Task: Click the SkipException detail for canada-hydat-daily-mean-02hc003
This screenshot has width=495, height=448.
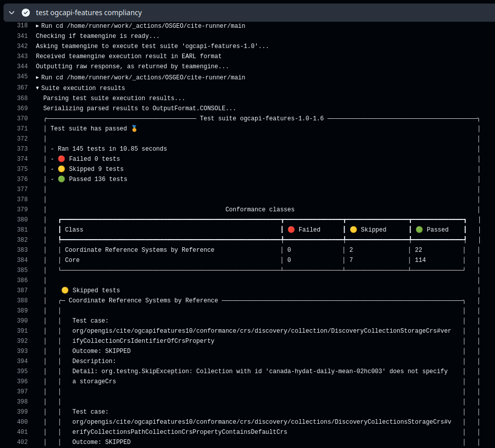Action: pyautogui.click(x=260, y=376)
